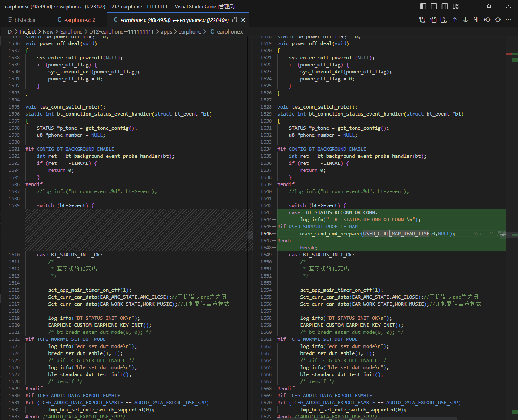
Task: Switch to the btstack.a tab
Action: (x=25, y=20)
